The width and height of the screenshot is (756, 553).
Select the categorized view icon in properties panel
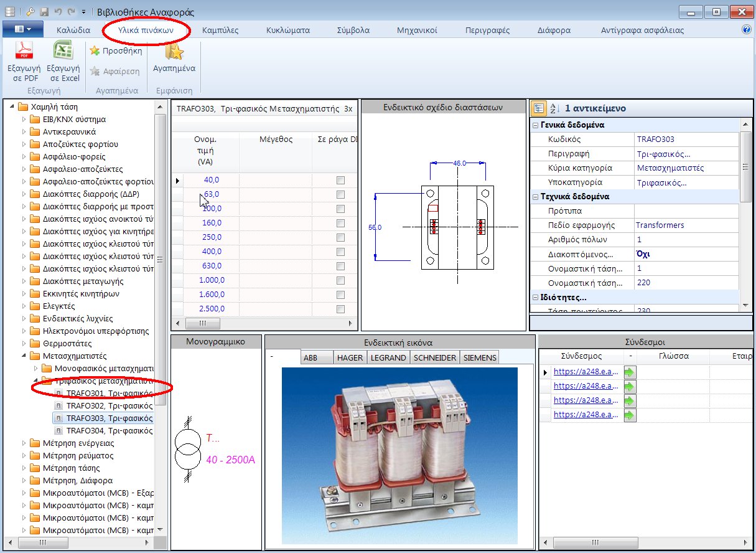(x=538, y=108)
